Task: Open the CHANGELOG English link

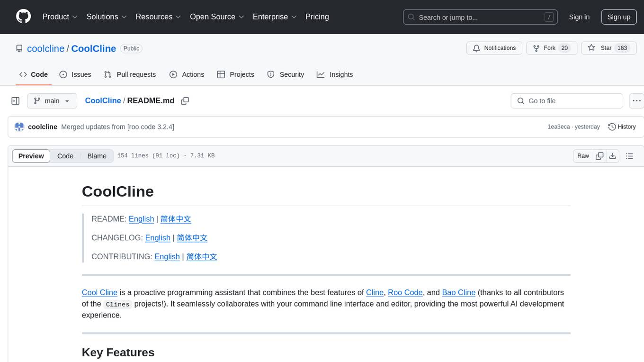Action: [158, 238]
